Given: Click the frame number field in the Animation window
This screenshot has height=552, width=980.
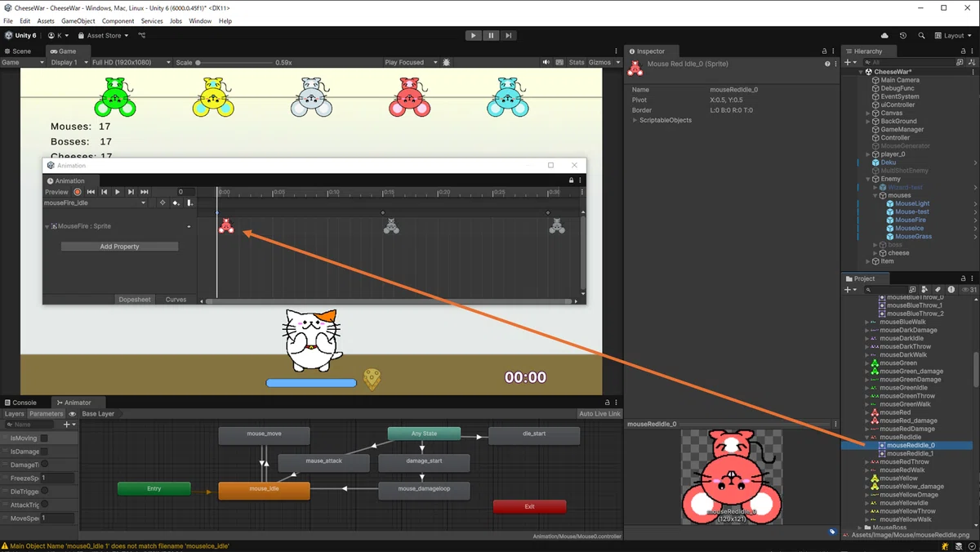Looking at the screenshot, I should point(185,192).
